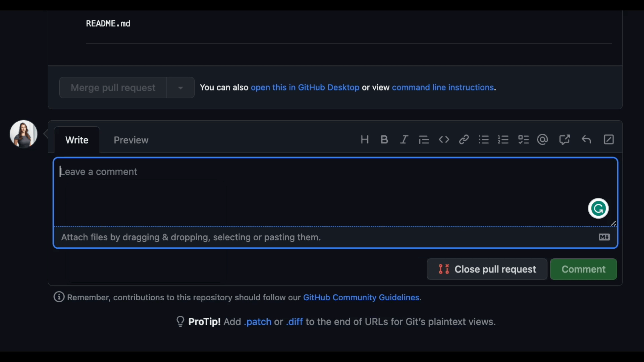Image resolution: width=644 pixels, height=362 pixels.
Task: Insert code formatting brackets
Action: pos(444,139)
